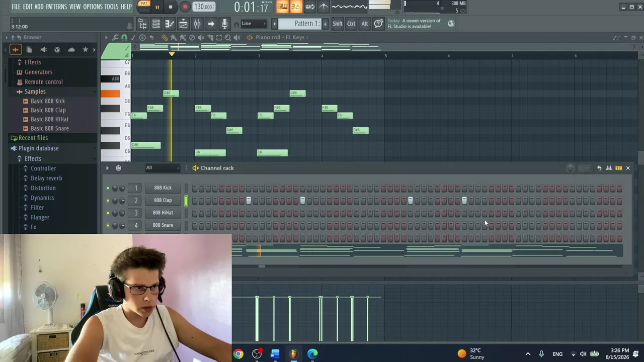The image size is (644, 362).
Task: Toggle the 808 Kick channel mute LED
Action: tap(108, 188)
